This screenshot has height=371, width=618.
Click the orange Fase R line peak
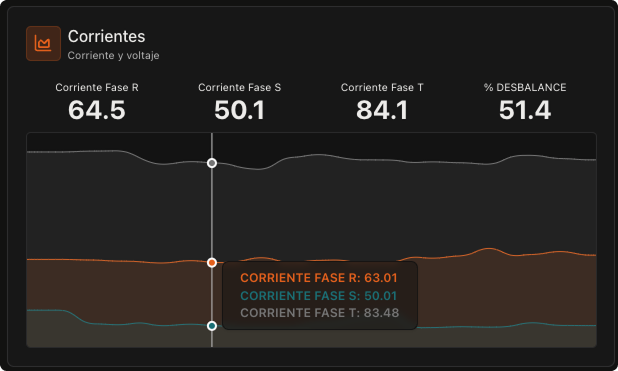coord(489,249)
